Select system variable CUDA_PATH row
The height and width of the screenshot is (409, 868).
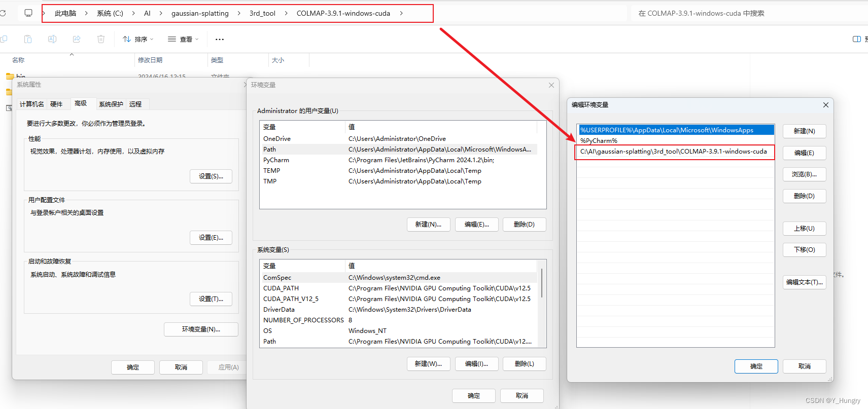(398, 288)
